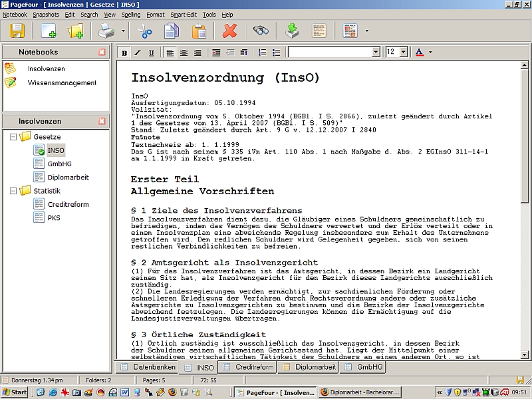Click the Save floppy disk icon
Image resolution: width=532 pixels, height=399 pixels.
point(17,31)
